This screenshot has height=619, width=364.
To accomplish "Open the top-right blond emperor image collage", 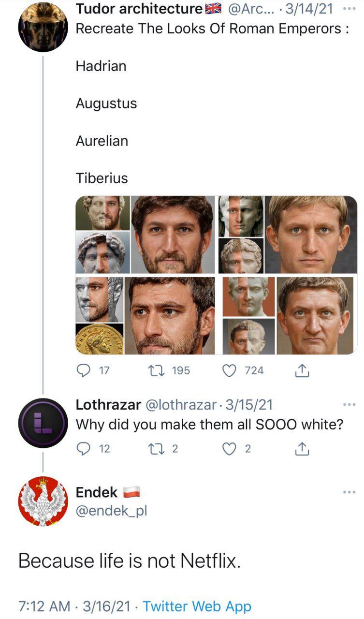I will [288, 235].
